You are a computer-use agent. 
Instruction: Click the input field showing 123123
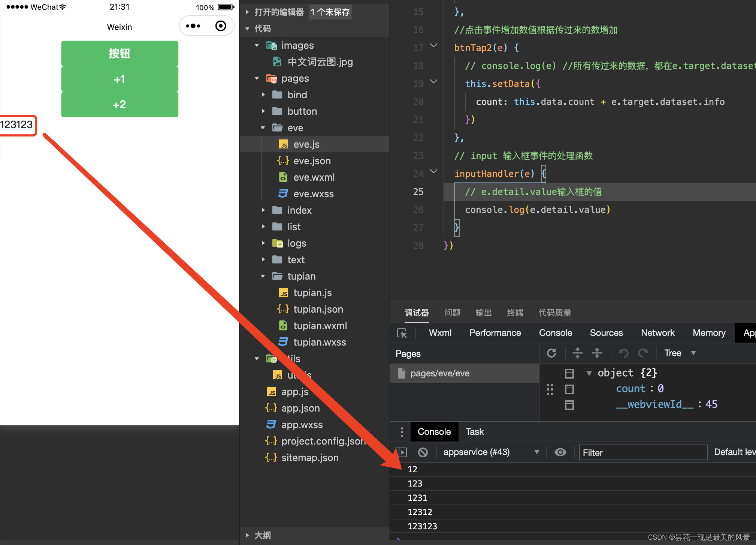[17, 125]
